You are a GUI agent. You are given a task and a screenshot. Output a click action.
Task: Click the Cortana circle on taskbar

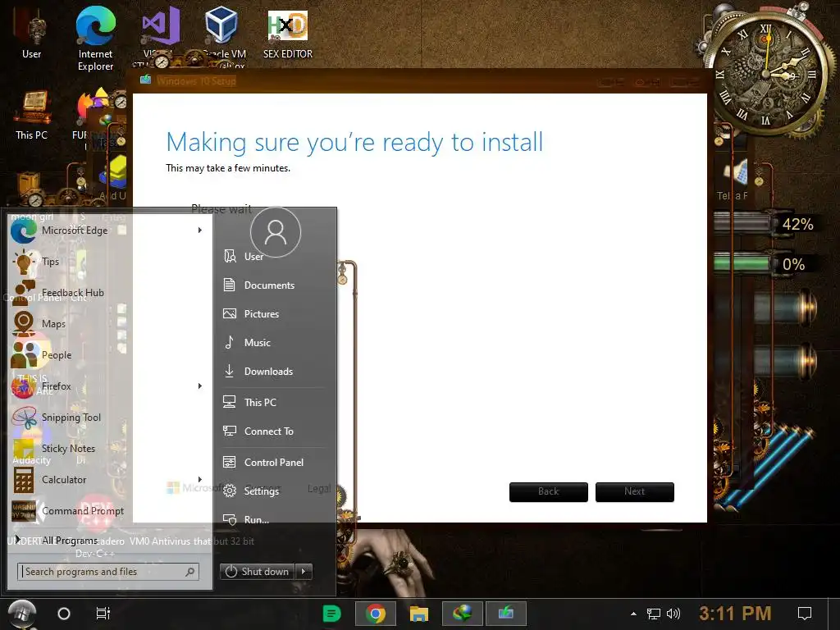click(x=64, y=614)
